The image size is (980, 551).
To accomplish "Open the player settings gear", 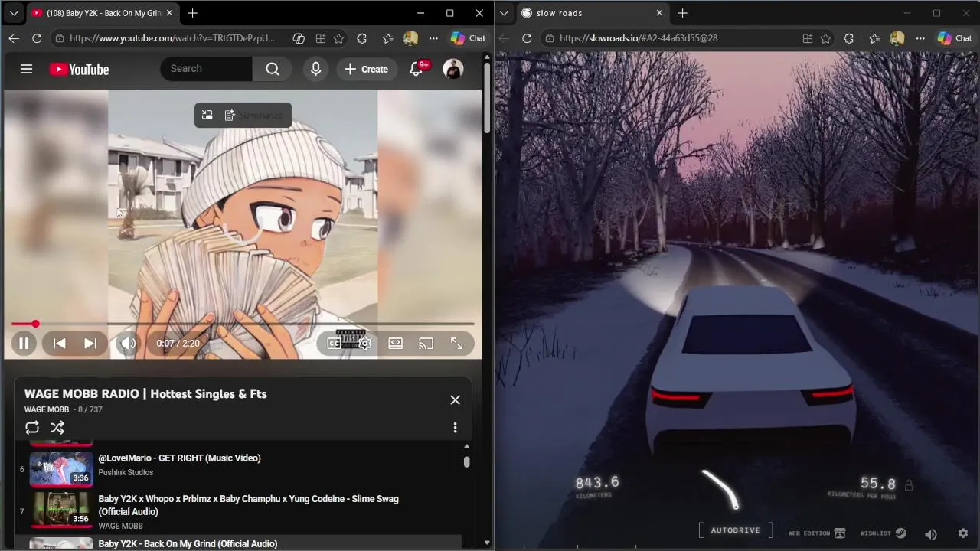I will click(365, 344).
